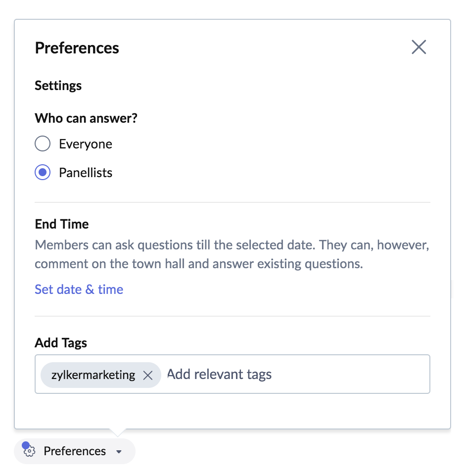Select the Panellists radio button
465x476 pixels.
[43, 173]
